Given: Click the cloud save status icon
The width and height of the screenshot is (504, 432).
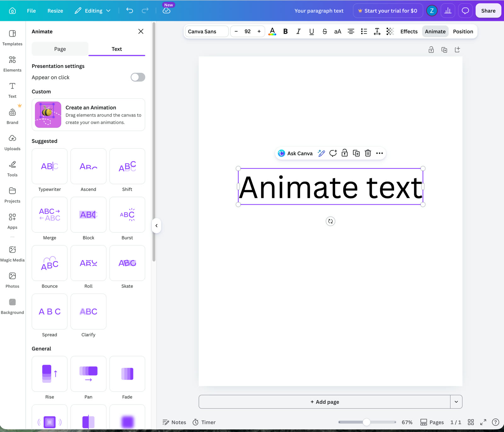Looking at the screenshot, I should 167,11.
